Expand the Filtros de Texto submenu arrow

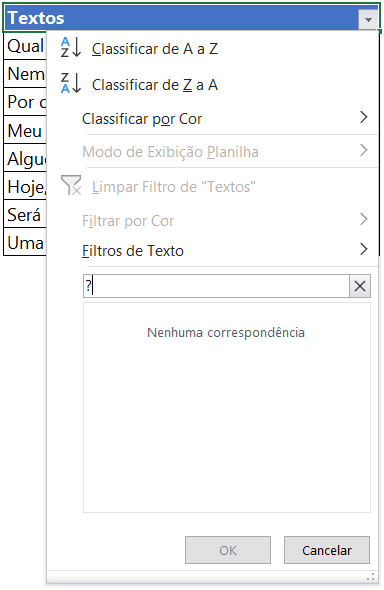point(363,249)
